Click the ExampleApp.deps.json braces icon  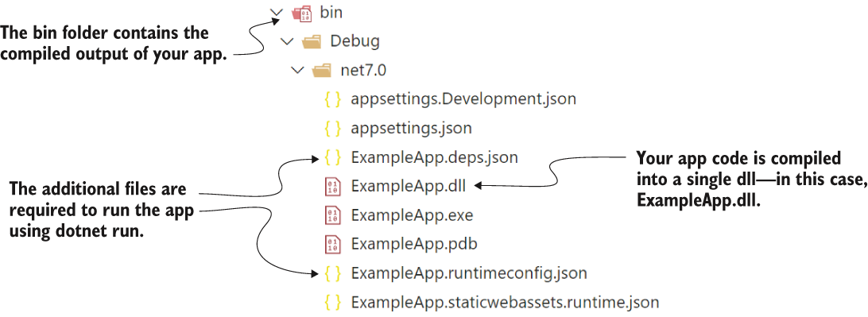333,157
